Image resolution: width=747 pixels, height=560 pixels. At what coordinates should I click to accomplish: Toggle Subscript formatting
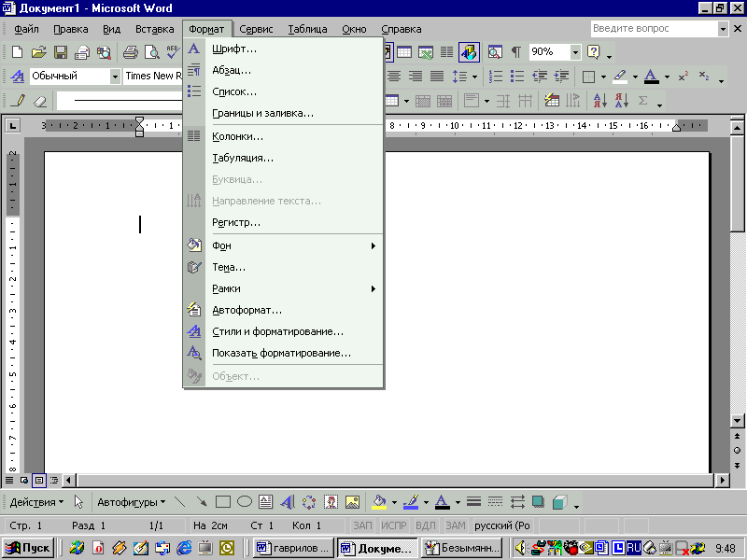(x=704, y=77)
